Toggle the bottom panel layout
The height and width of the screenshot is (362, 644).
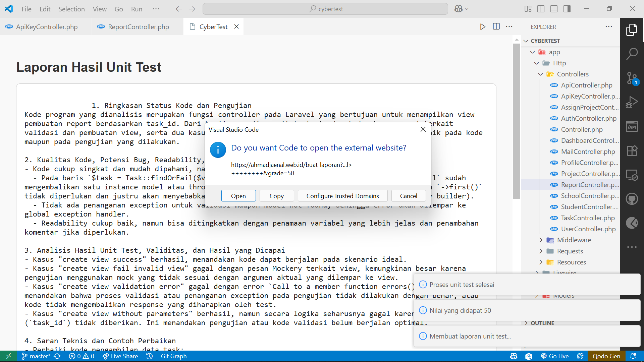coord(554,9)
